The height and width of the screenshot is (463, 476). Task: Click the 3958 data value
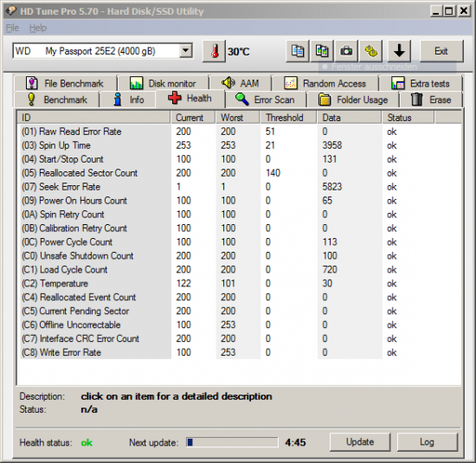point(332,145)
